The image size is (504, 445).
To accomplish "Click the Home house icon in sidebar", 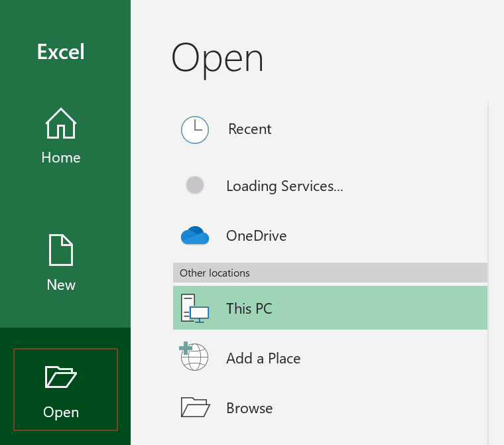I will pos(61,123).
